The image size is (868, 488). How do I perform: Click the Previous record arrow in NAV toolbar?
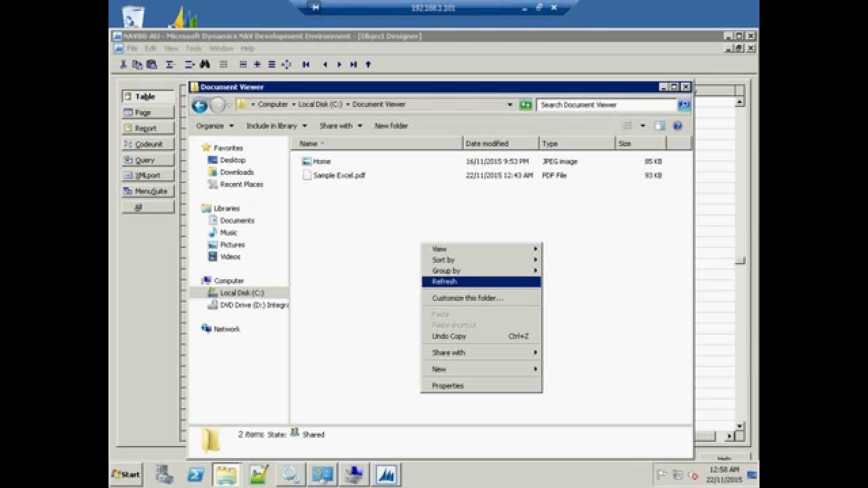tap(325, 64)
